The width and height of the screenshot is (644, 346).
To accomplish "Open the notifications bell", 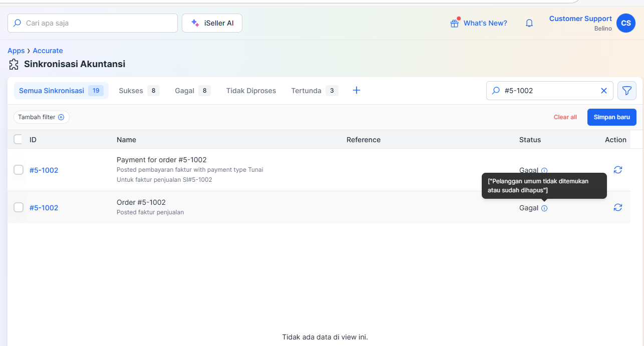I will [529, 23].
